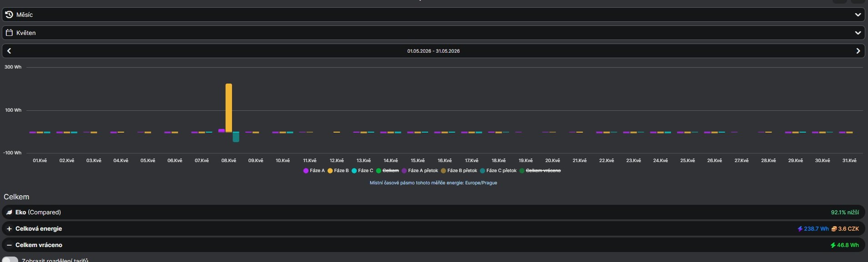The height and width of the screenshot is (262, 868).
Task: Select date range 01.05.2026 - 31.05.2026
Action: 434,51
